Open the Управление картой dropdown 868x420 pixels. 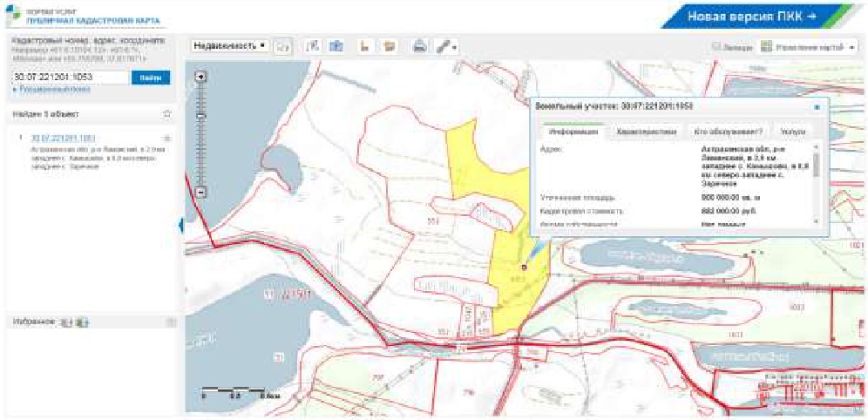point(810,48)
